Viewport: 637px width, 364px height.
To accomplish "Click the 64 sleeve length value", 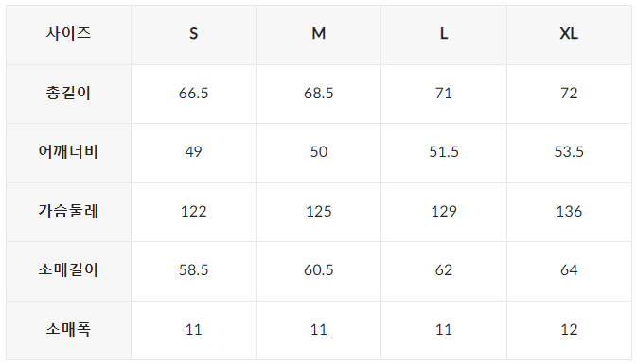I will pyautogui.click(x=569, y=270).
